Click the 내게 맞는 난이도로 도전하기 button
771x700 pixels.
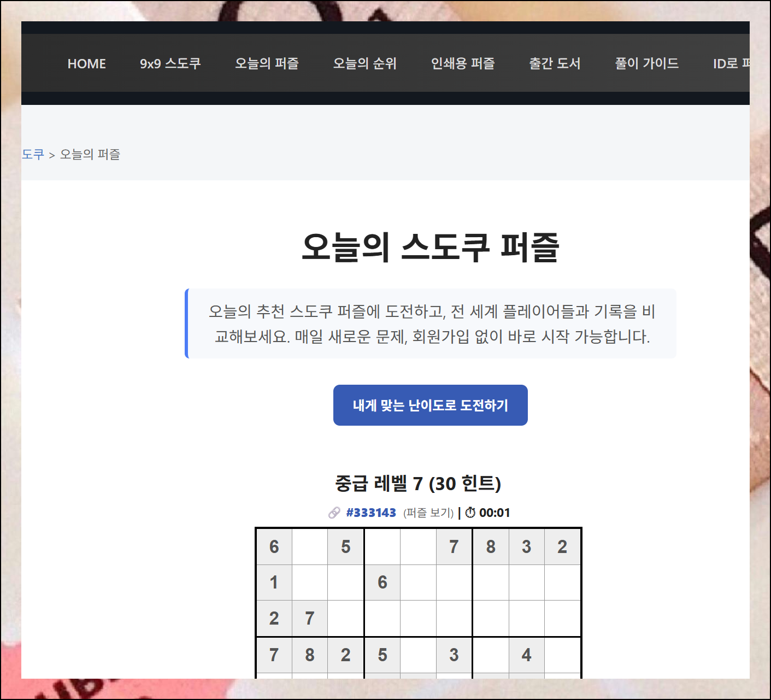coord(431,405)
